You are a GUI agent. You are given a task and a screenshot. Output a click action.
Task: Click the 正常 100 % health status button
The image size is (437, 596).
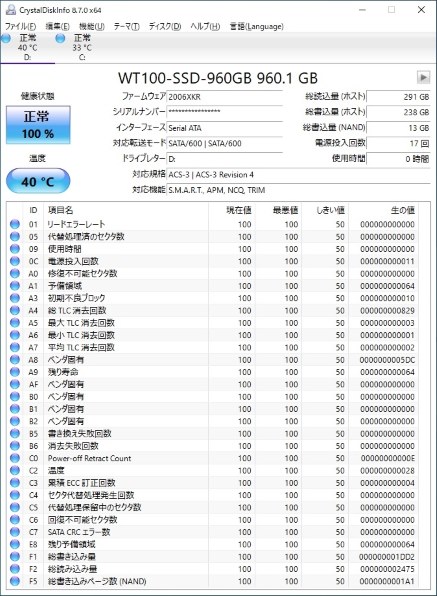[38, 125]
